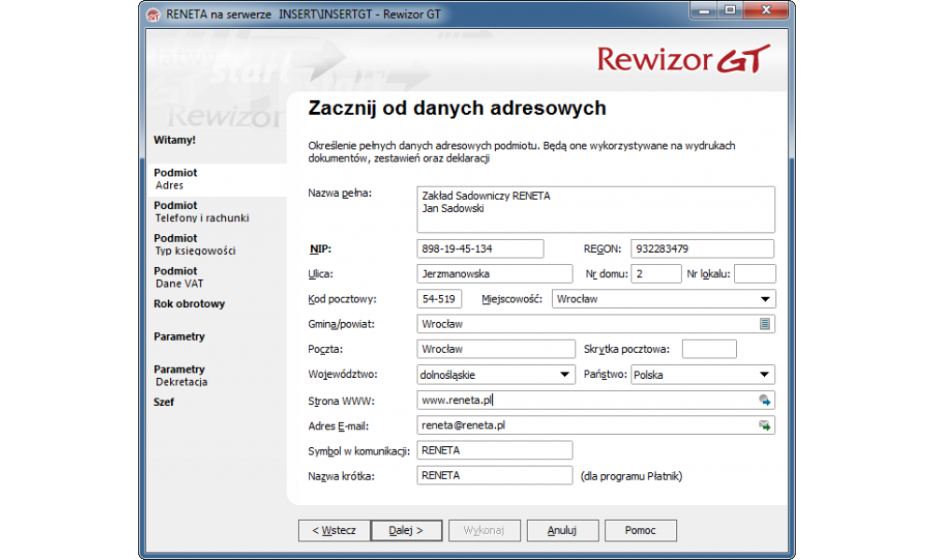
Task: Select the Szef step in sidebar
Action: [163, 401]
